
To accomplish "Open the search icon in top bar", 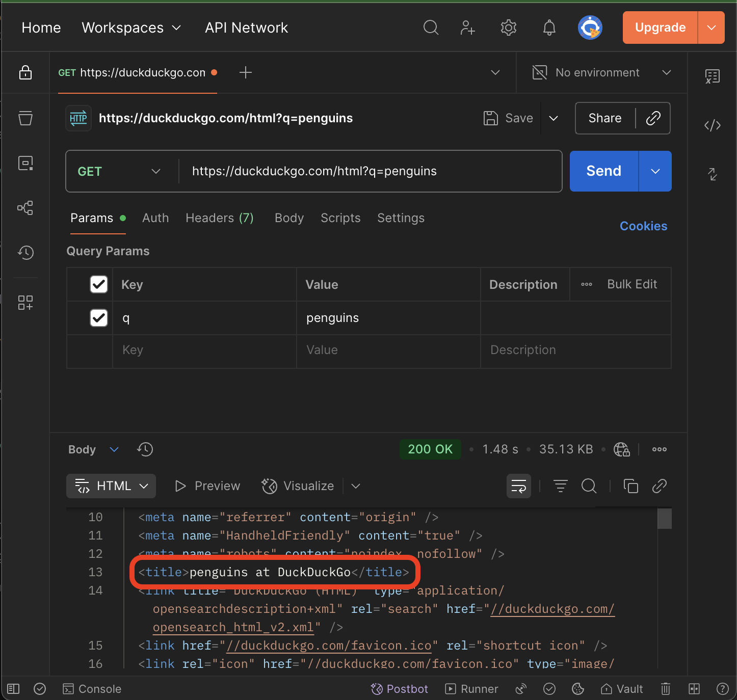I will pyautogui.click(x=431, y=28).
